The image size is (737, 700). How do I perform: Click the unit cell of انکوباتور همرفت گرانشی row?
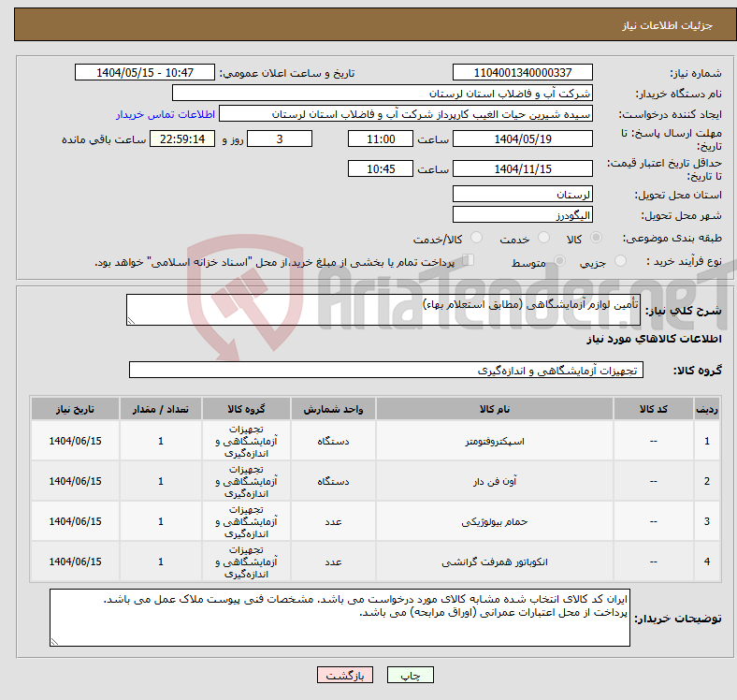pyautogui.click(x=333, y=561)
